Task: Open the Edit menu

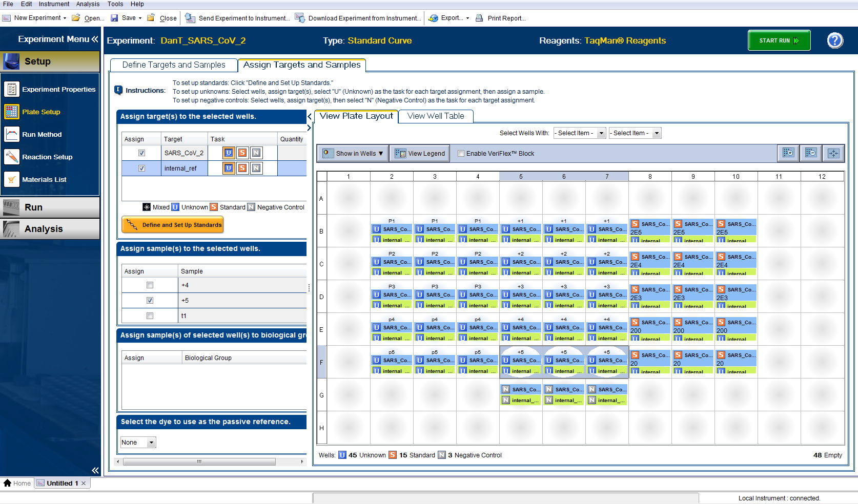Action: pyautogui.click(x=27, y=4)
